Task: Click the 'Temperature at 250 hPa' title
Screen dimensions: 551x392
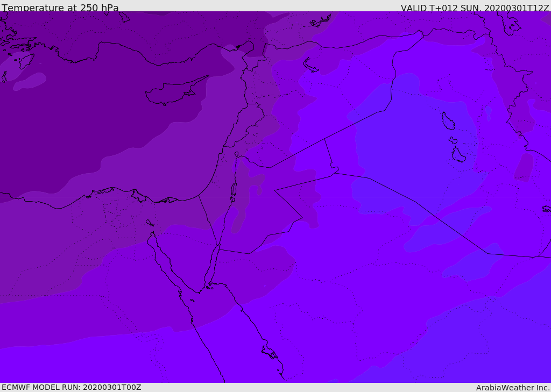Action: click(x=60, y=8)
